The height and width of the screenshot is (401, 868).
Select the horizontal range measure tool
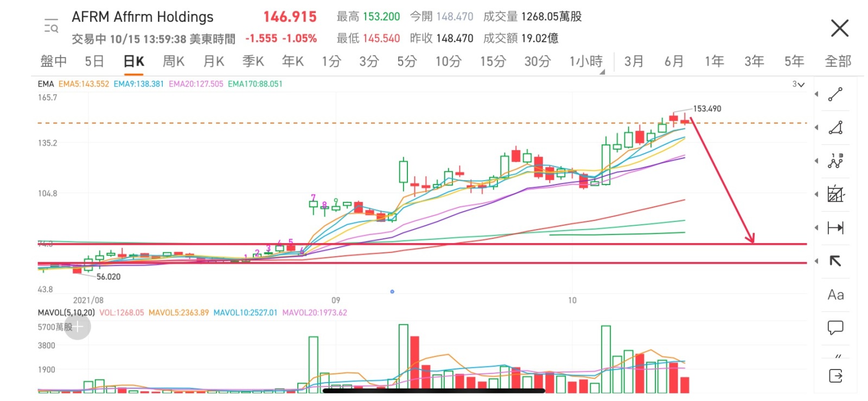point(835,227)
